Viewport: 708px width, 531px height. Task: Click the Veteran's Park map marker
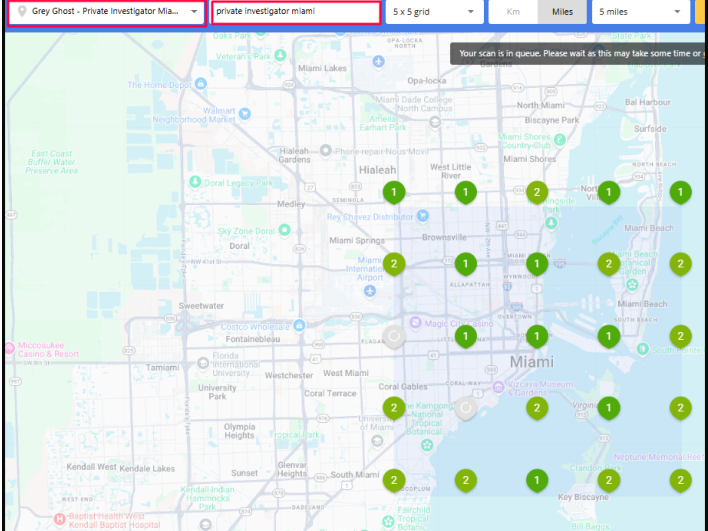(x=280, y=55)
